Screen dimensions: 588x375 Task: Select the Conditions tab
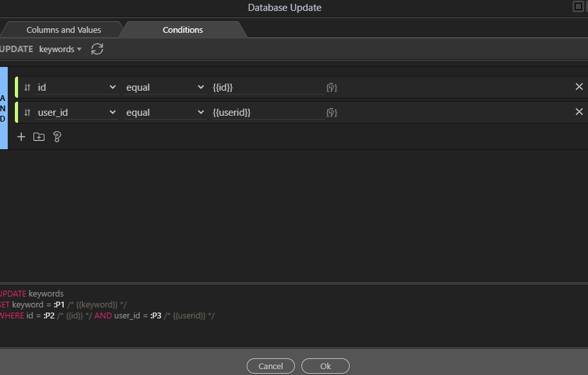pos(182,30)
